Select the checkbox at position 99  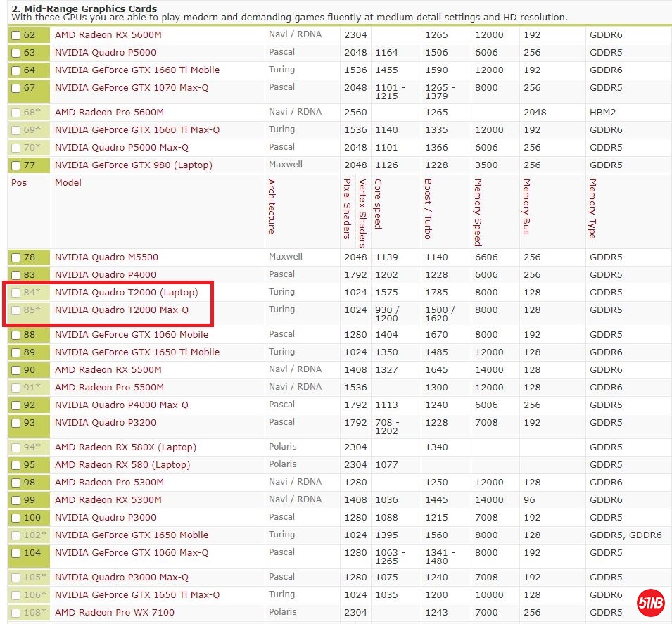[x=16, y=501]
